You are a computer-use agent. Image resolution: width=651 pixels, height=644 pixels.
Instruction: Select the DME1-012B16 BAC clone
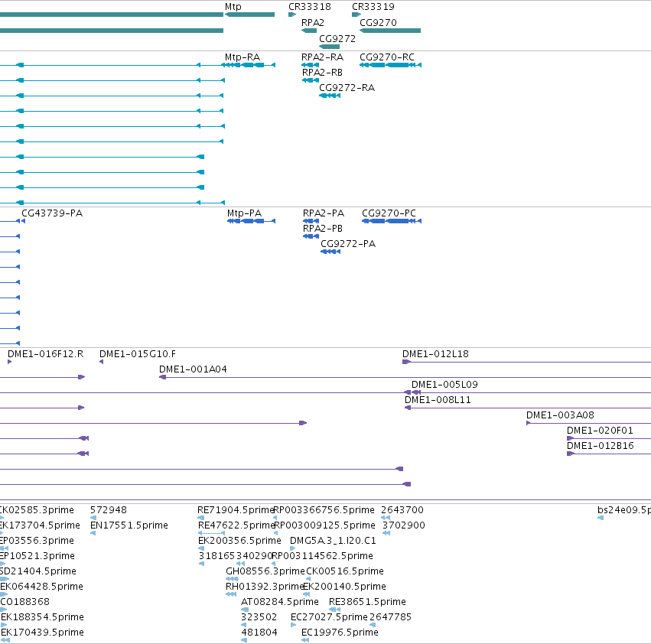[609, 454]
